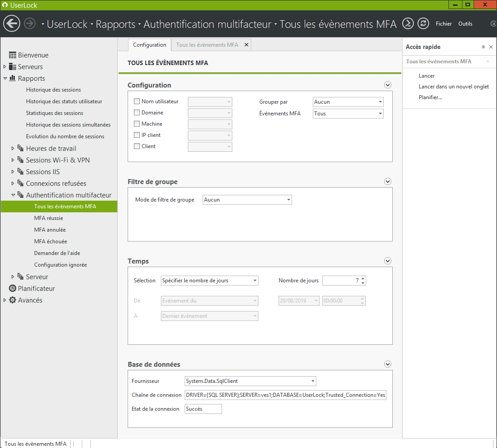This screenshot has height=448, width=497.
Task: Open Mode de filtre de groupe dropdown
Action: point(247,200)
